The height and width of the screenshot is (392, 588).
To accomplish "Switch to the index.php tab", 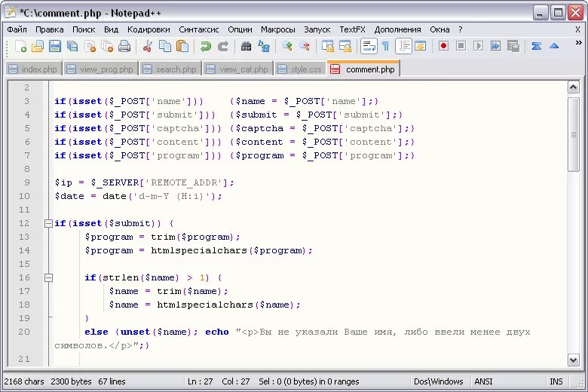I will tap(34, 69).
